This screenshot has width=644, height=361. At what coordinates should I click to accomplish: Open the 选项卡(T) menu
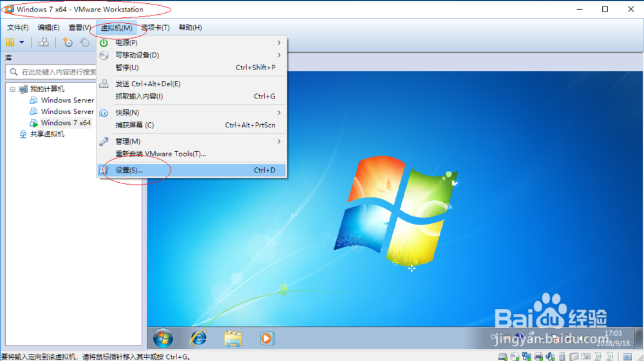point(155,28)
